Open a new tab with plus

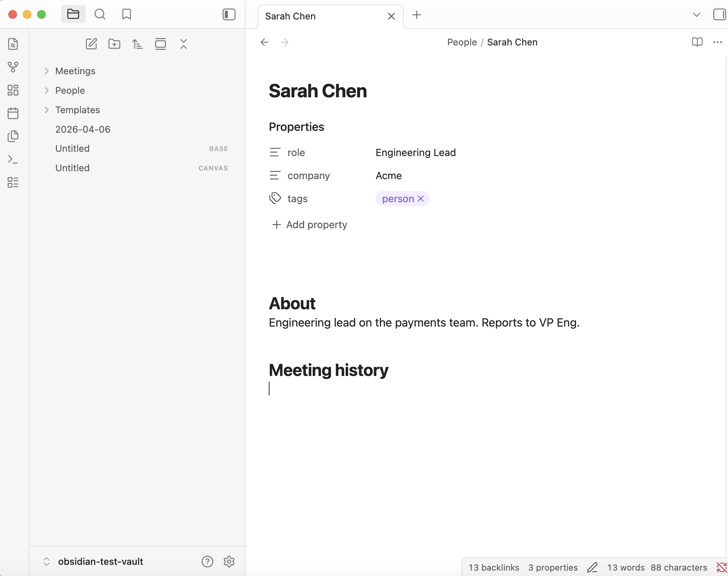(417, 15)
